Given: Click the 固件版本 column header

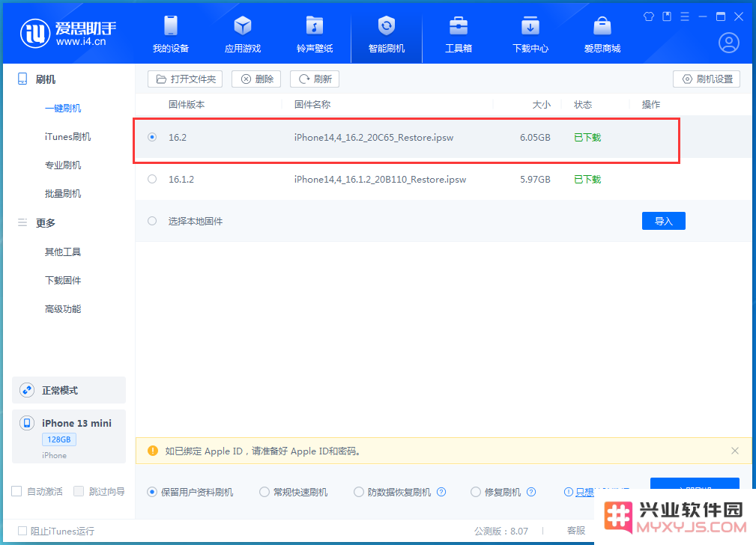Looking at the screenshot, I should [x=187, y=105].
